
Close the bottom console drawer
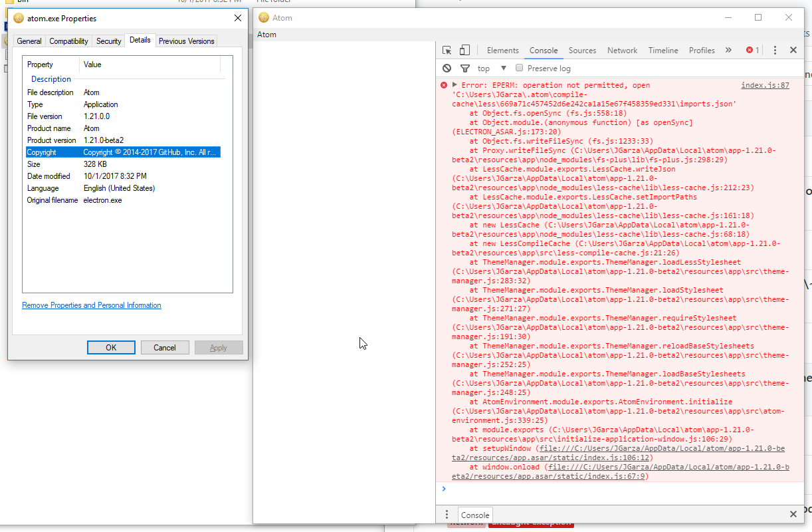[x=793, y=515]
